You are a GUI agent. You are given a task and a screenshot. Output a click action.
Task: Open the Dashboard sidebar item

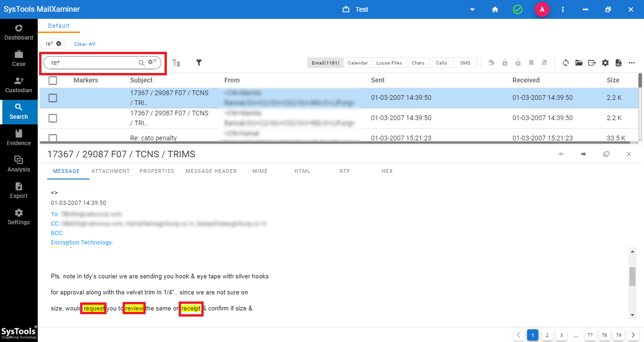pos(19,32)
